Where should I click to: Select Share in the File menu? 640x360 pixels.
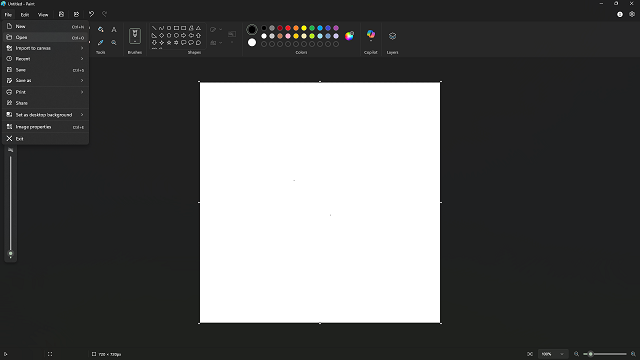click(45, 103)
